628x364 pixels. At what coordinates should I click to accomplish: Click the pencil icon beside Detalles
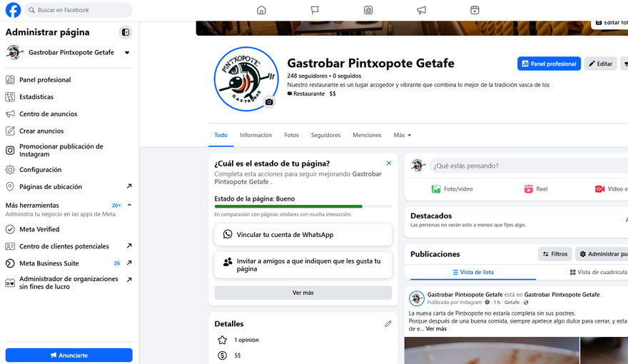point(388,323)
